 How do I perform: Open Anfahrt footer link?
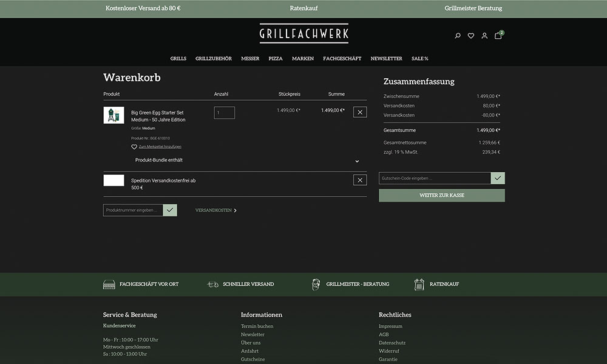point(249,351)
